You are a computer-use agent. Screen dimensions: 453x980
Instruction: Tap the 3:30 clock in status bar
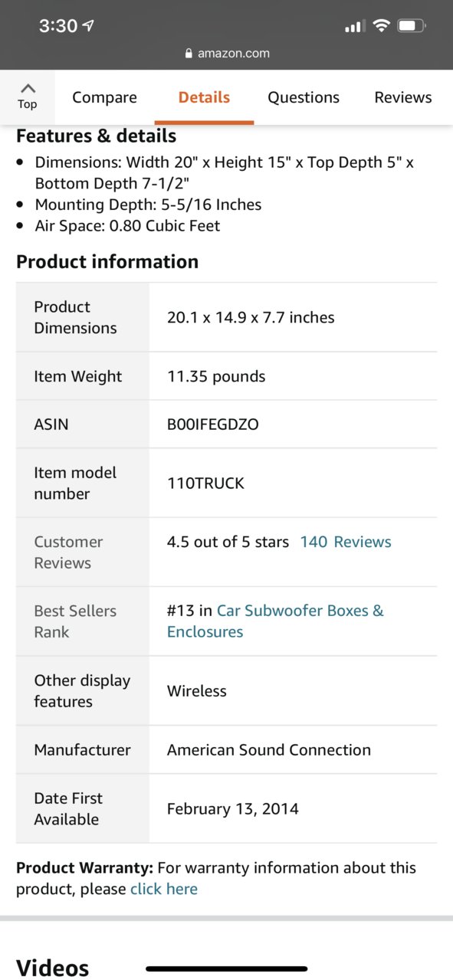click(58, 26)
